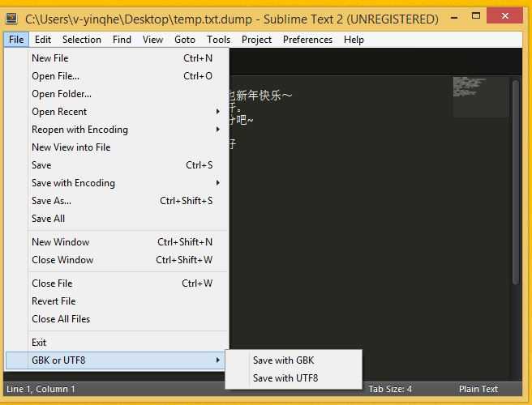Open the Edit menu
Screen dimensions: 532x405
click(43, 40)
